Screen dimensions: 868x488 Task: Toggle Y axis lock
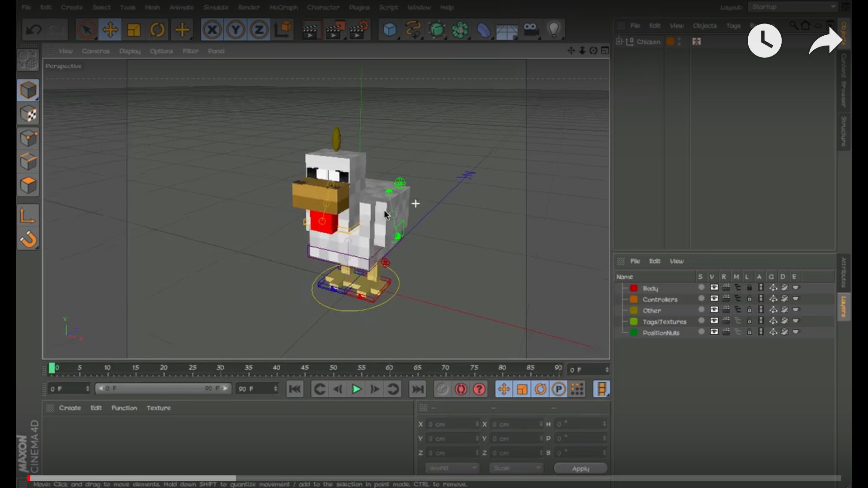(x=236, y=30)
